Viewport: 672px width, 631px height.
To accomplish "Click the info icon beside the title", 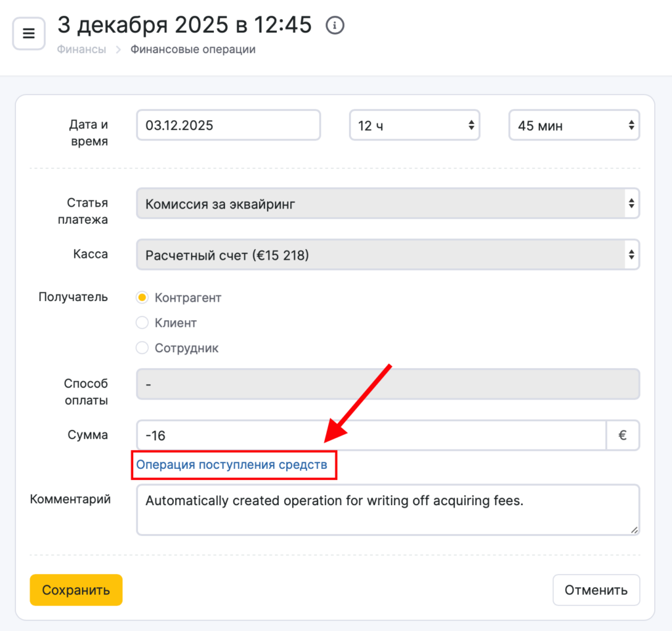I will [x=335, y=26].
